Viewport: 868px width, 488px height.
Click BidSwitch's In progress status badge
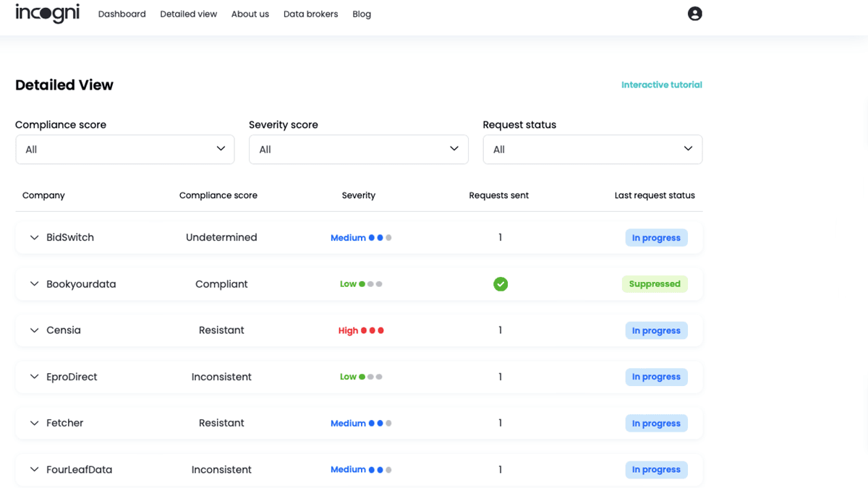pyautogui.click(x=656, y=238)
